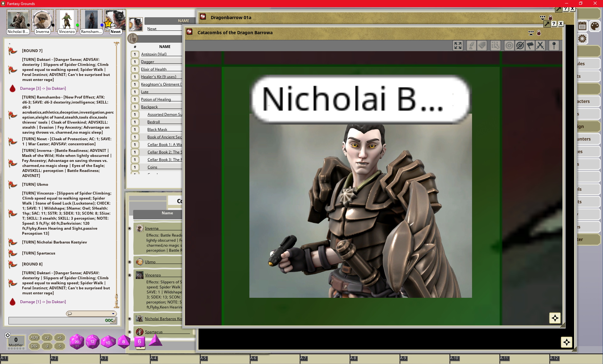Click the modifier target icon near Modifier box
Image resolution: width=603 pixels, height=364 pixels.
pyautogui.click(x=8, y=335)
